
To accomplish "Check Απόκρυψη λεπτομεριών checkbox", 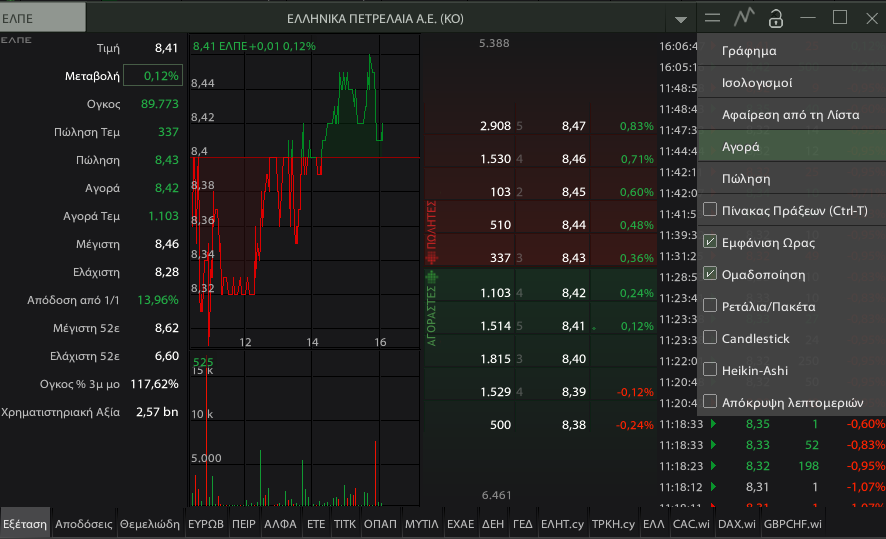I will [x=710, y=401].
